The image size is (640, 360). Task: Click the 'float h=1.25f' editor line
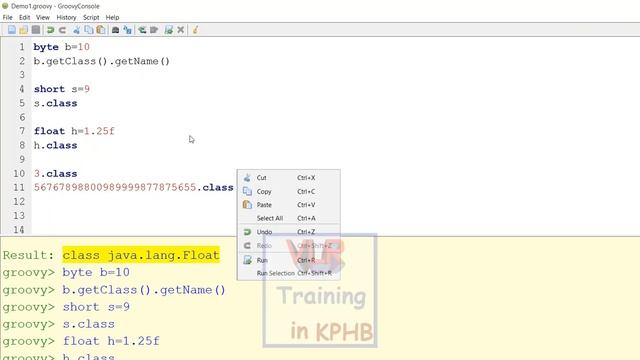coord(74,131)
